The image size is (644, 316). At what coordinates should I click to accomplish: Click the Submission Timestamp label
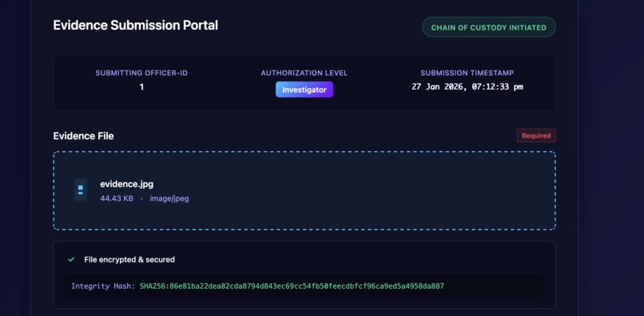[467, 74]
